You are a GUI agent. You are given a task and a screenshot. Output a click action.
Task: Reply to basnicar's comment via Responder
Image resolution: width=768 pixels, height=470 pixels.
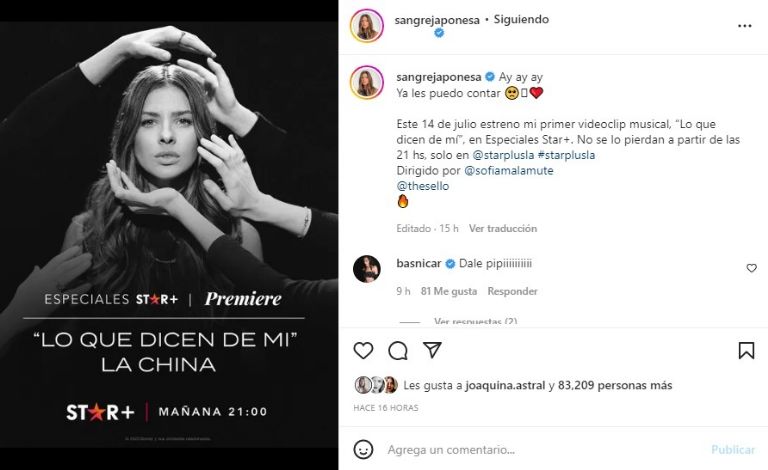click(x=512, y=291)
